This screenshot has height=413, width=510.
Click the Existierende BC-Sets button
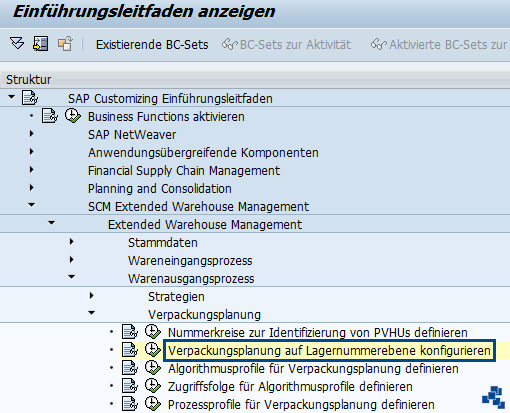tap(152, 44)
